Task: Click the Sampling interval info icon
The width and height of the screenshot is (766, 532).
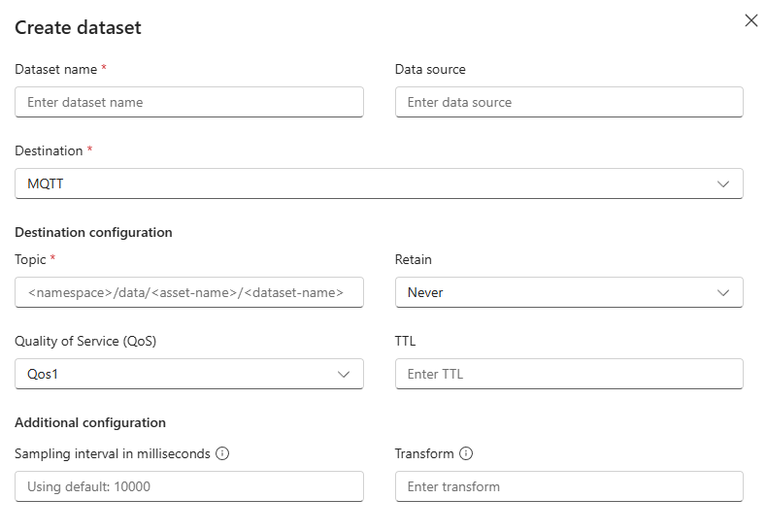Action: coord(222,453)
